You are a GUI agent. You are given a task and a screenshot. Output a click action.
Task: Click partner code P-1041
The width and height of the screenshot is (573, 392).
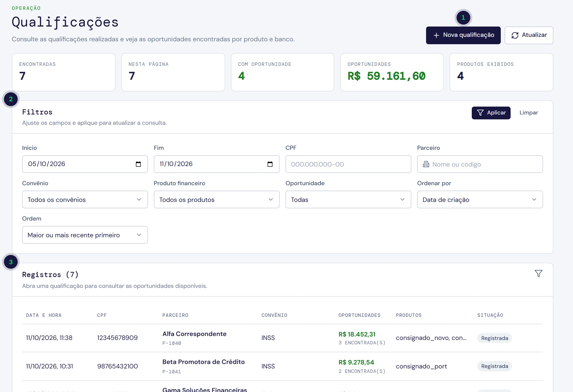point(172,372)
